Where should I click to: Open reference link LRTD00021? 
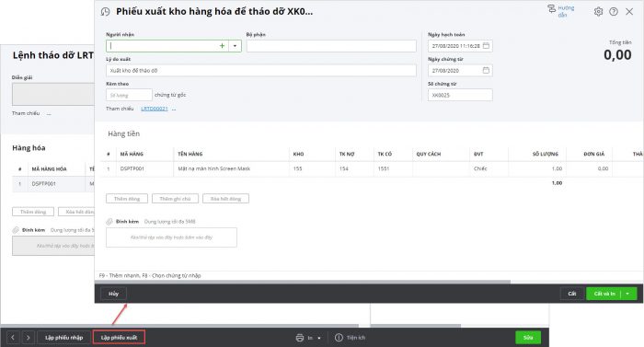[155, 109]
